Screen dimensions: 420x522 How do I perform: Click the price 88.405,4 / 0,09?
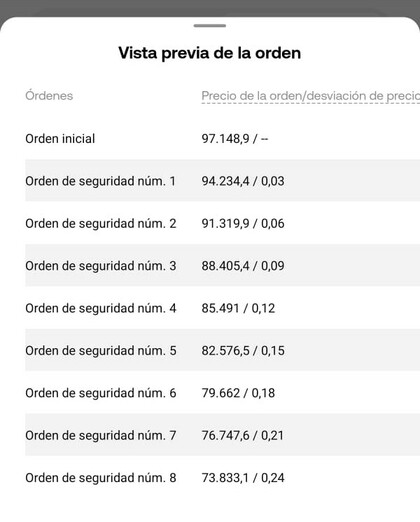coord(243,266)
